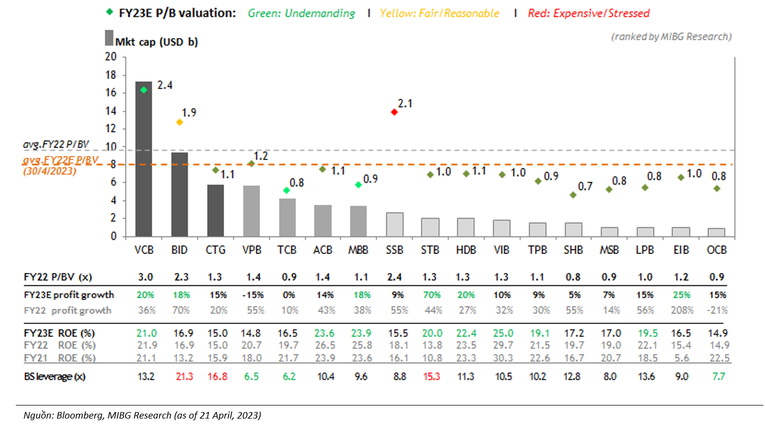Click the 'Green: Undemanding' legend text

(x=302, y=13)
